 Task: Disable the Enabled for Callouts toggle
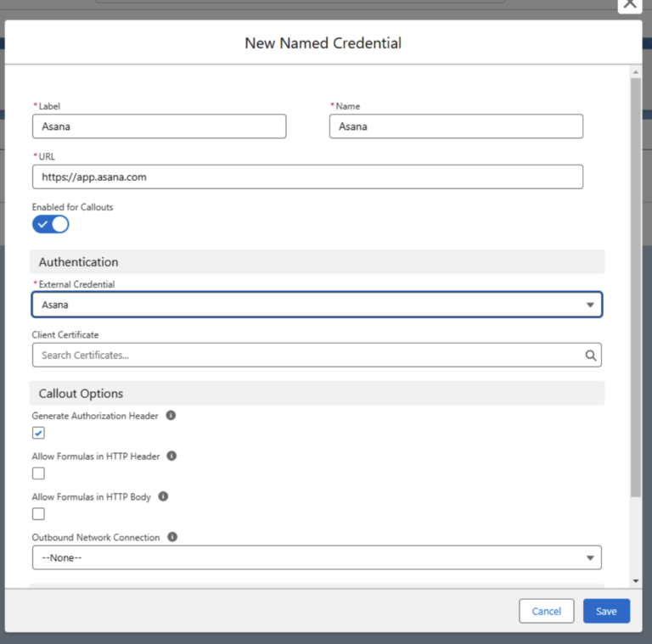click(x=51, y=224)
